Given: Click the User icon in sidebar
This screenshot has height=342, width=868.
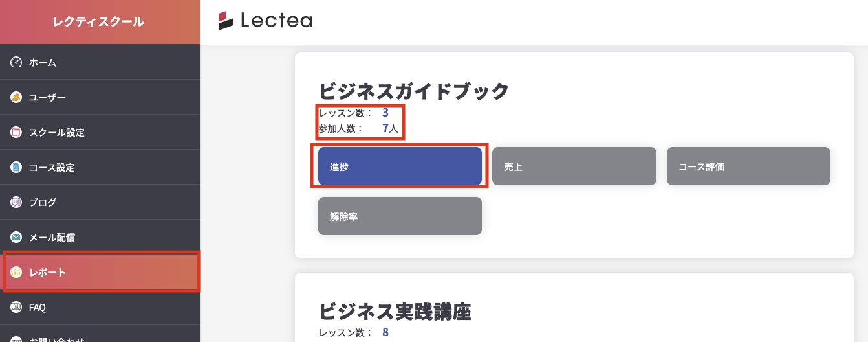Looking at the screenshot, I should click(16, 97).
